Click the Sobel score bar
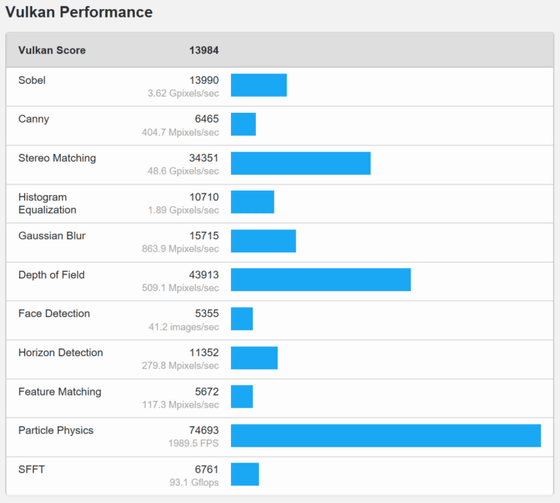The height and width of the screenshot is (503, 560). 259,85
